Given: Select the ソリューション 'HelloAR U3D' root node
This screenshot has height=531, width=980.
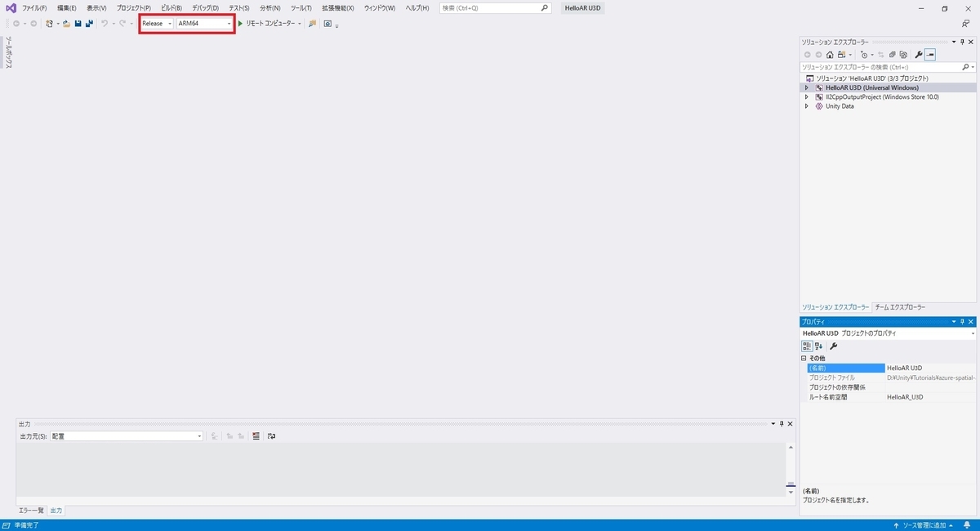Looking at the screenshot, I should point(872,78).
